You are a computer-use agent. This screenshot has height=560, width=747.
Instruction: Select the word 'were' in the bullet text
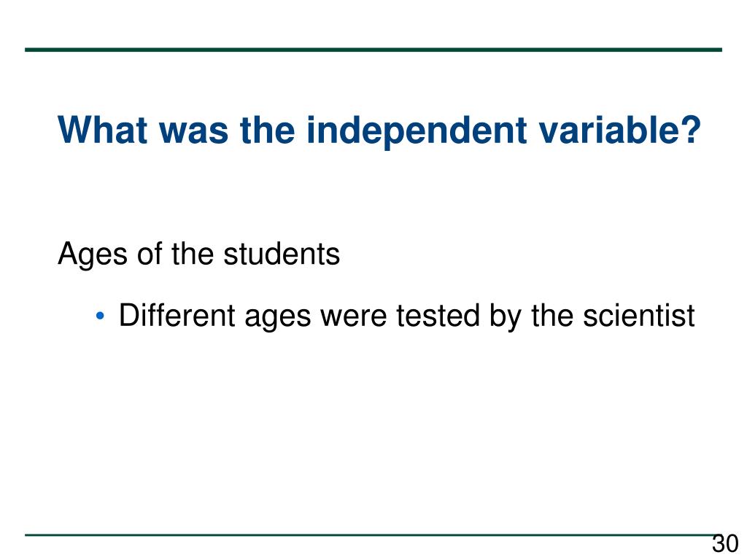click(x=353, y=319)
